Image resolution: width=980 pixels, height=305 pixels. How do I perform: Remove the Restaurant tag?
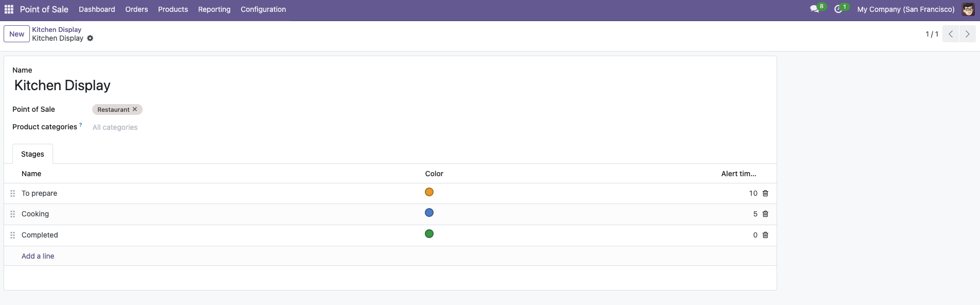pyautogui.click(x=135, y=109)
